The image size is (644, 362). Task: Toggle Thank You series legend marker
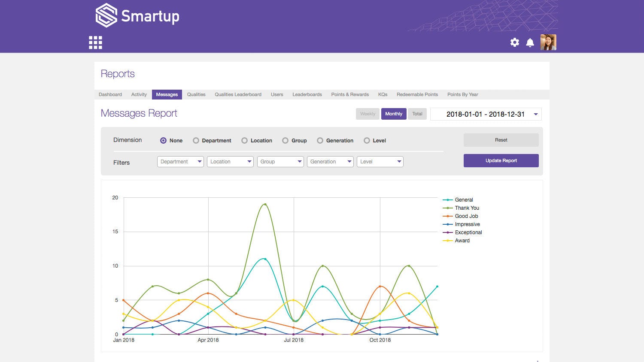click(x=448, y=208)
